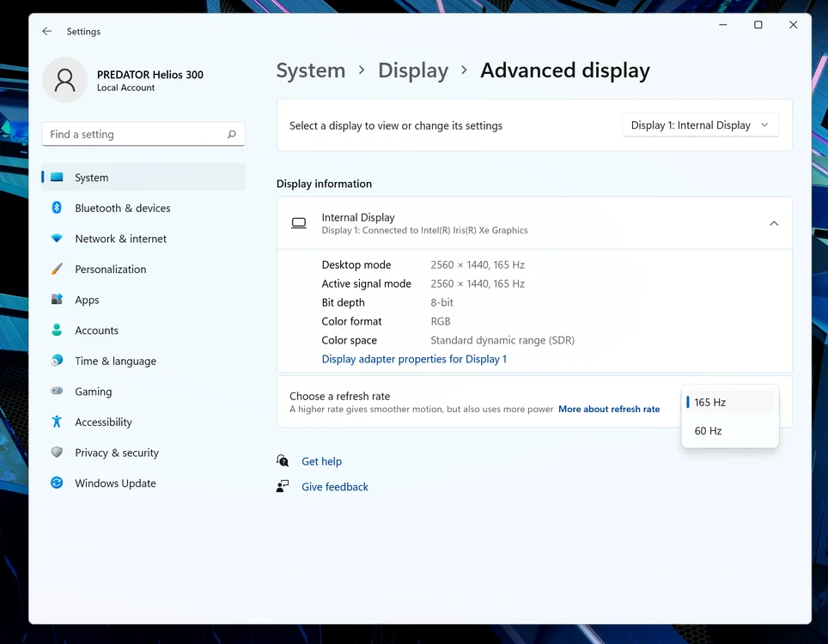
Task: Go to the Display breadcrumb
Action: pos(413,70)
